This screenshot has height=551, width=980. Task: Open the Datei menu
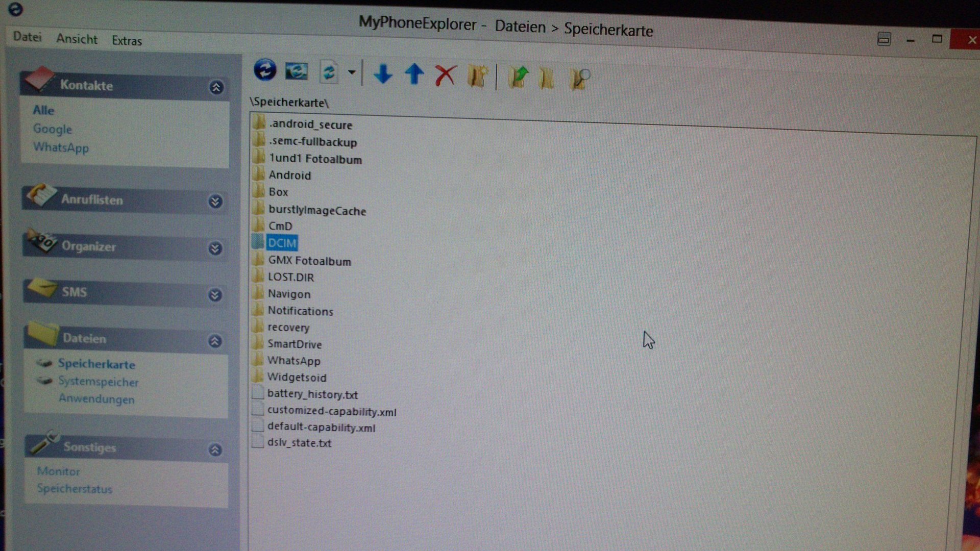pyautogui.click(x=27, y=37)
